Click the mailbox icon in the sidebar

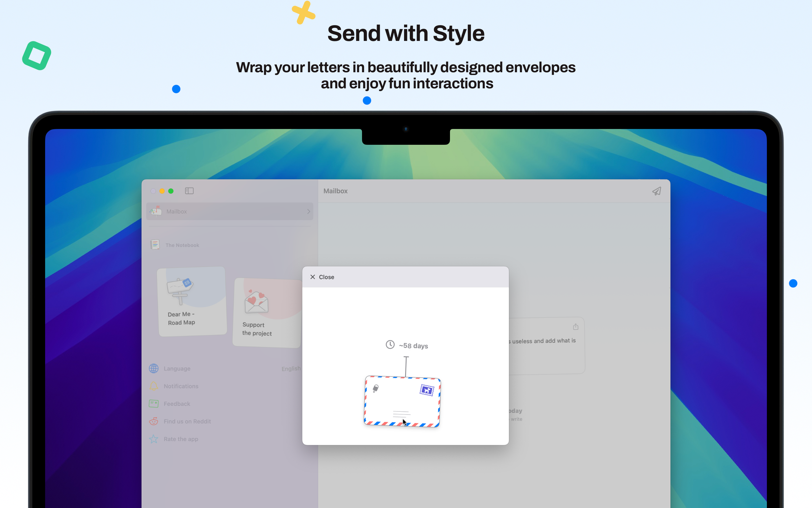pyautogui.click(x=156, y=211)
